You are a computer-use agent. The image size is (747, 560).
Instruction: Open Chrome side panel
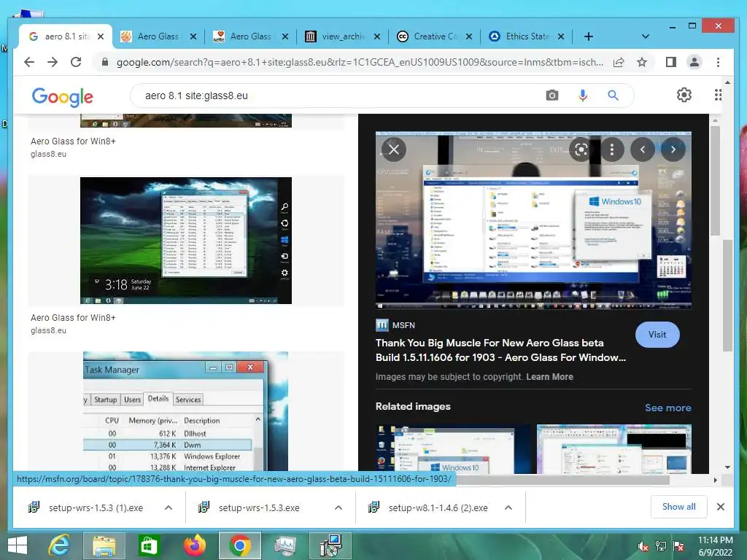point(671,62)
